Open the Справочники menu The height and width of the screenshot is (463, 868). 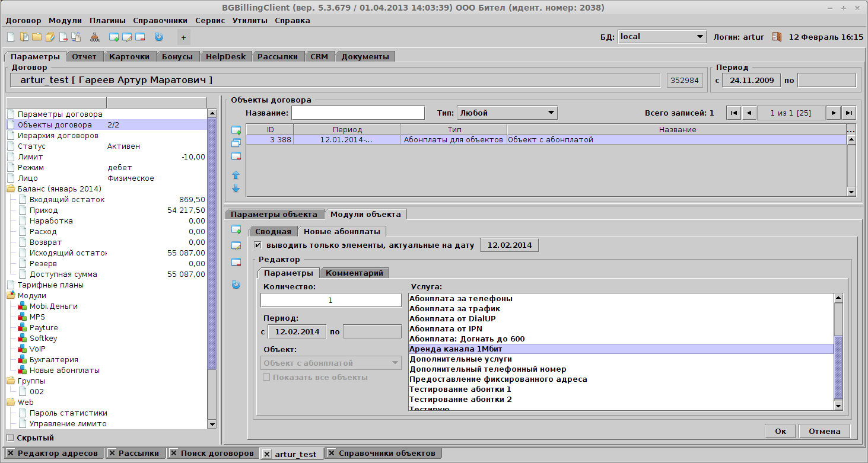[159, 20]
